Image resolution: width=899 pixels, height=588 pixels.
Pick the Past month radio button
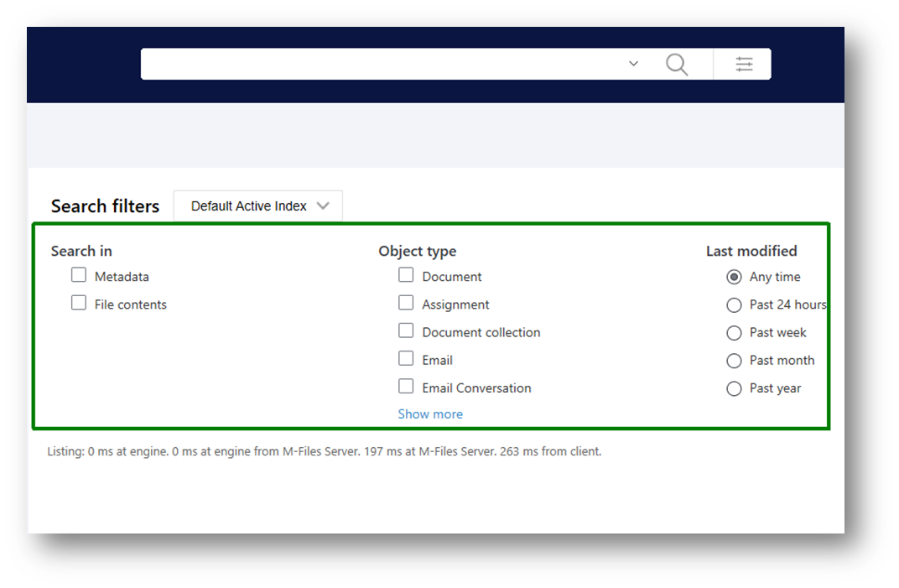coord(734,361)
